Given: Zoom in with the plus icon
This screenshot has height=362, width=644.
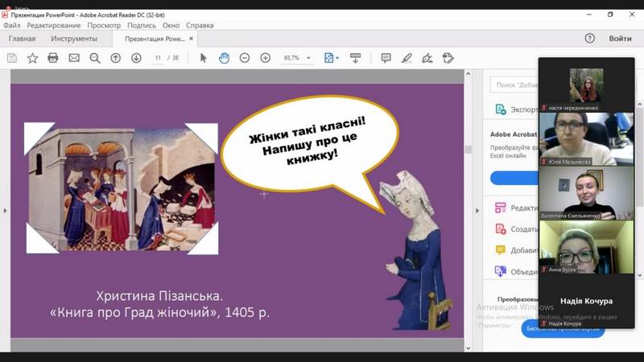Looking at the screenshot, I should point(266,58).
